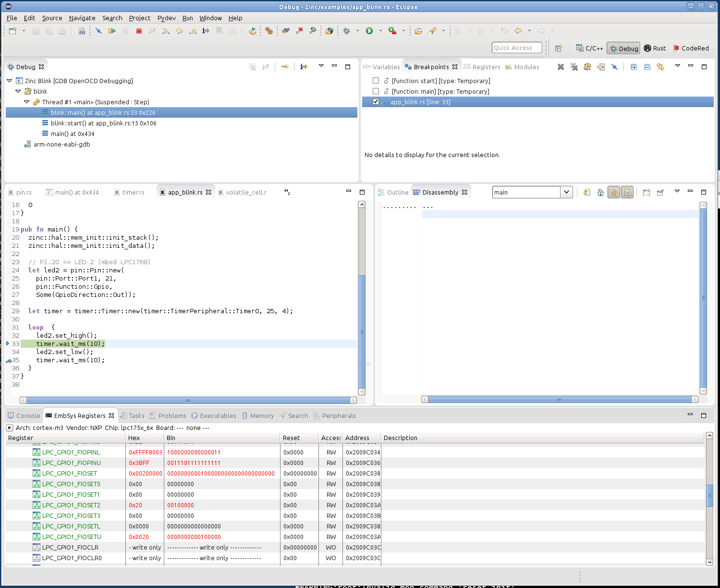Remove selected breakpoint with X icon
Screen dimensions: 720x588
point(561,67)
